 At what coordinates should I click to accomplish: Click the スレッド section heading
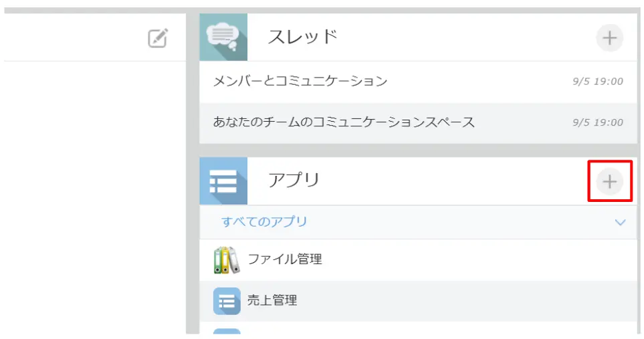pyautogui.click(x=302, y=37)
